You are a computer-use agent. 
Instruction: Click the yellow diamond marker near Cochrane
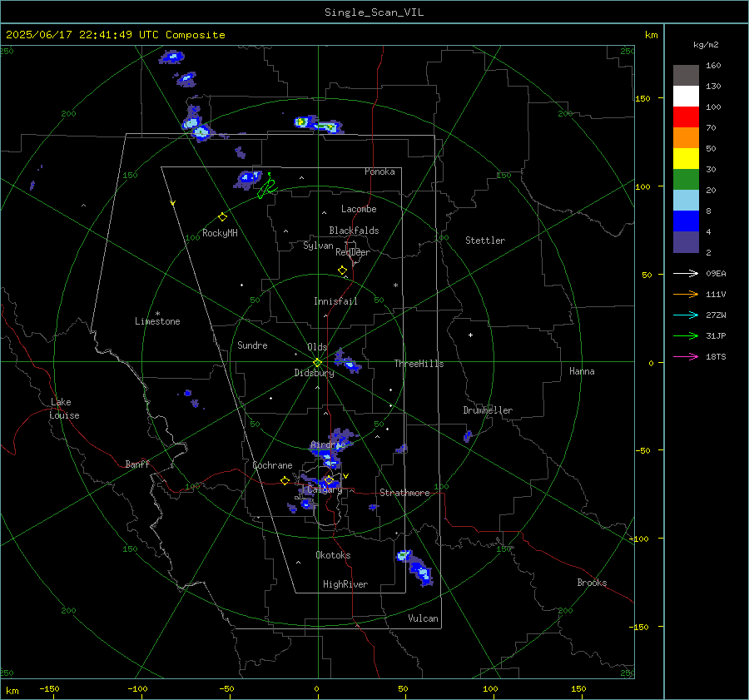pyautogui.click(x=285, y=481)
